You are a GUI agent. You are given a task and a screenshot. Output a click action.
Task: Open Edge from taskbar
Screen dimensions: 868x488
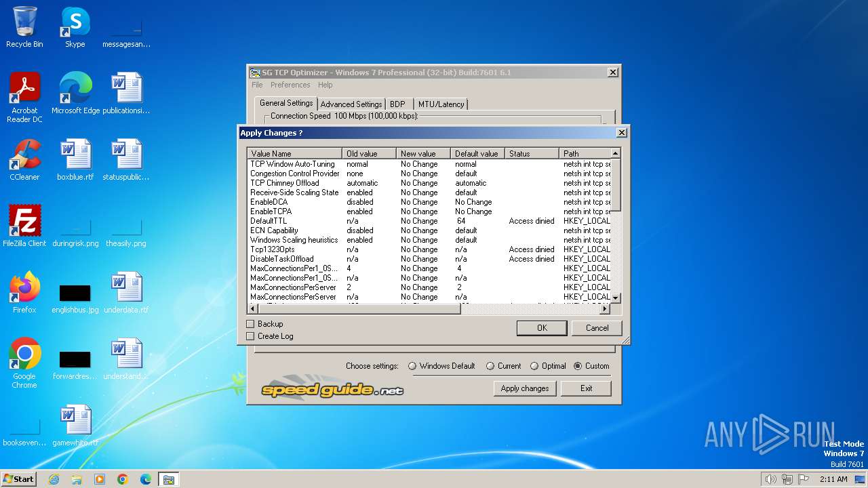[146, 479]
